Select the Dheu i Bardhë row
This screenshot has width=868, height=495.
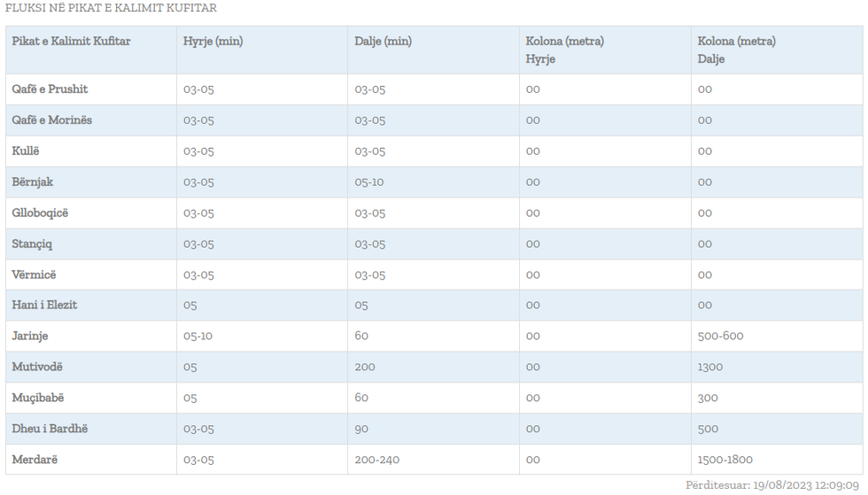[x=50, y=429]
